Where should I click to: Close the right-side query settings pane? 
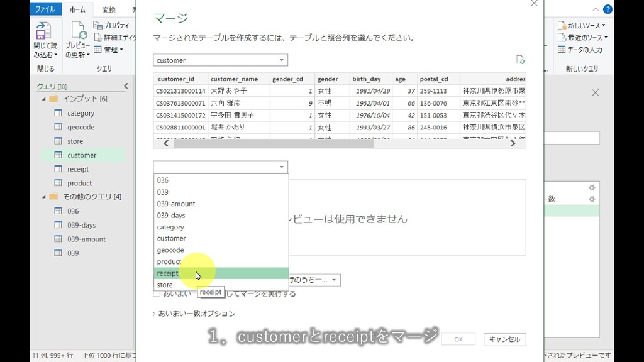(595, 93)
